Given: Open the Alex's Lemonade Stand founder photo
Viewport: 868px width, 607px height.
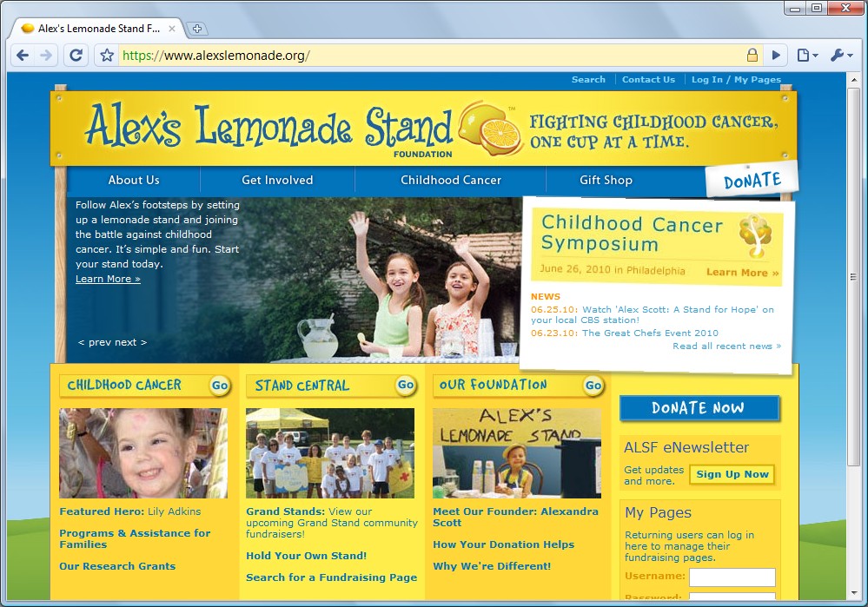Looking at the screenshot, I should tap(517, 453).
